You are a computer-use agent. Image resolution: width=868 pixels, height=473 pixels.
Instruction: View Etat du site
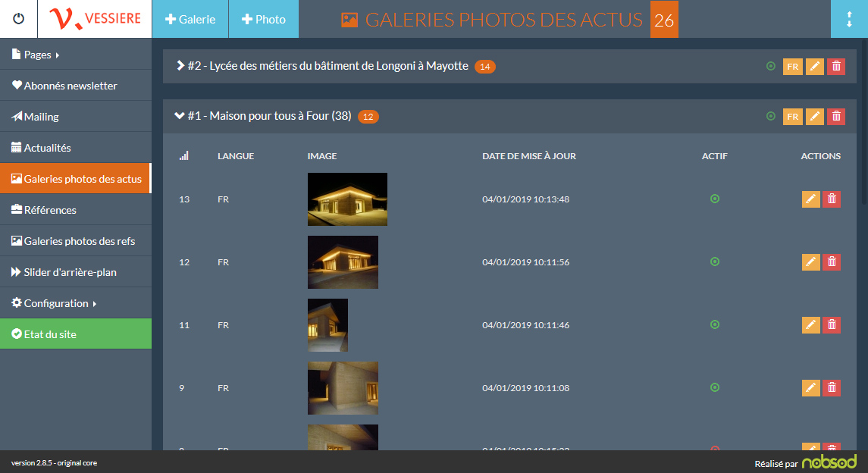point(75,334)
